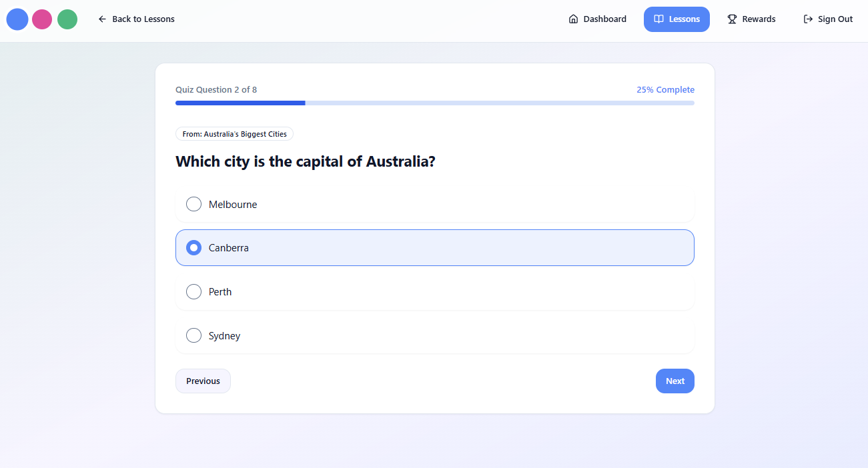This screenshot has height=468, width=868.
Task: Select the Canberra radio button
Action: point(193,248)
